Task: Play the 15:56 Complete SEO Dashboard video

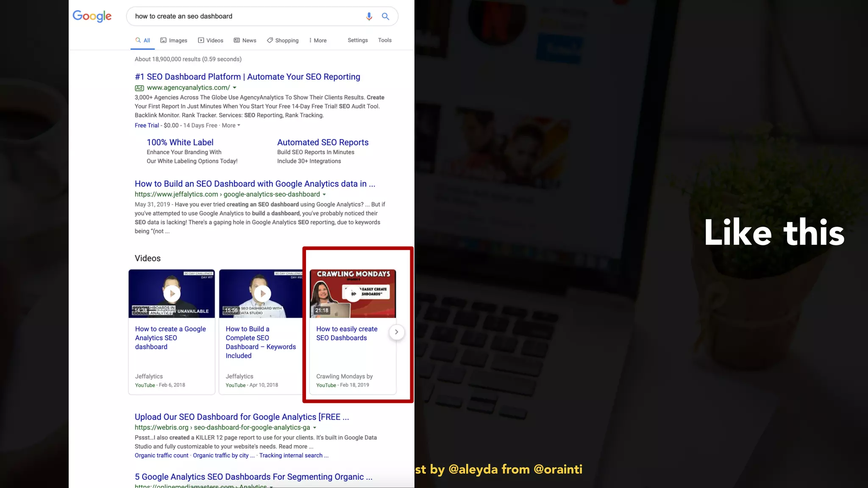Action: point(262,293)
